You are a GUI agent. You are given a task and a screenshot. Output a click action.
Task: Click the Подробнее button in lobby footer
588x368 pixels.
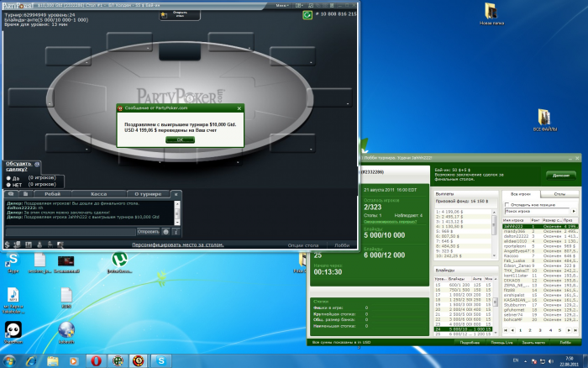(x=470, y=343)
